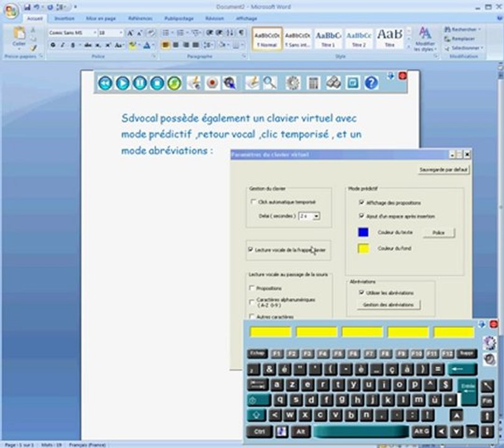This screenshot has height=448, width=504.
Task: Open the Révision tab
Action: pos(215,18)
